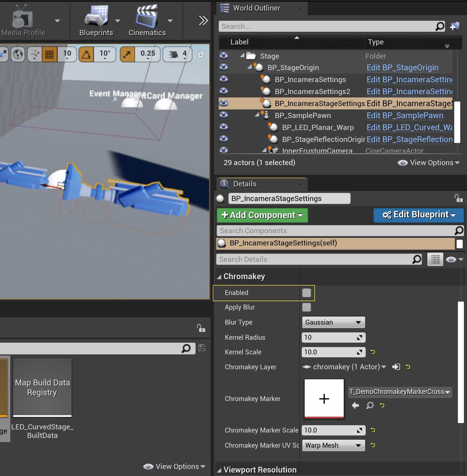
Task: Browse to Chromakey Marker asset in content browser
Action: coord(370,405)
